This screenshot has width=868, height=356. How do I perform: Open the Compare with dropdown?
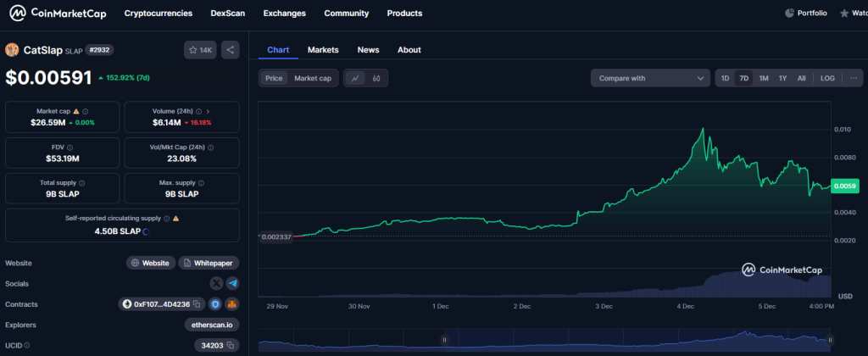coord(650,78)
